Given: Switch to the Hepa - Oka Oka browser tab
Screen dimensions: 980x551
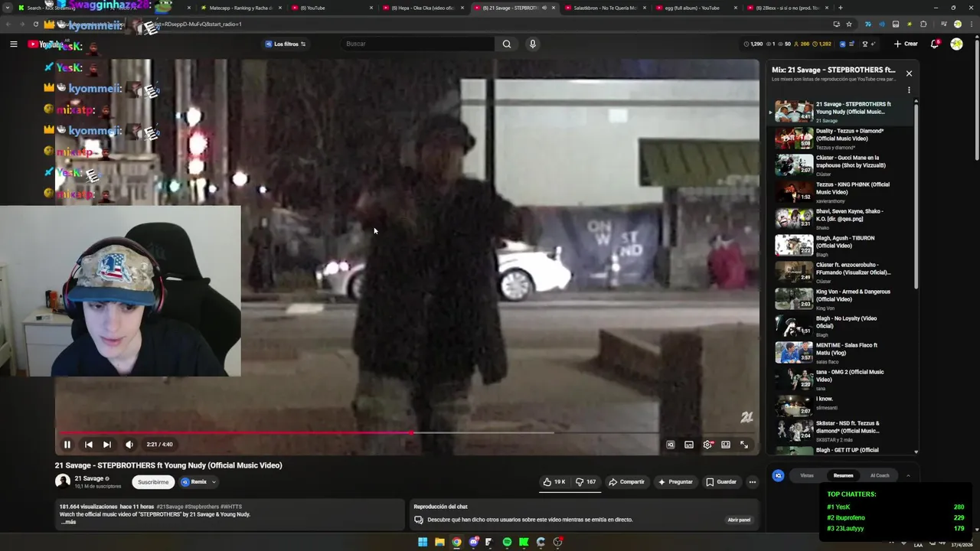Looking at the screenshot, I should [426, 8].
